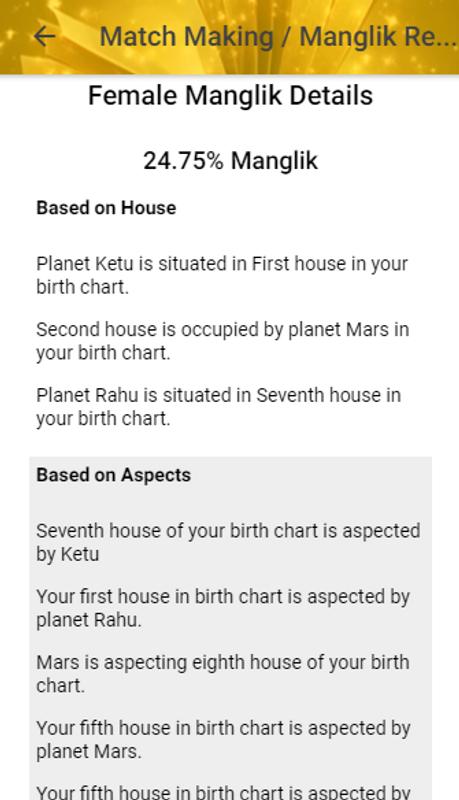The height and width of the screenshot is (800, 459).
Task: Tap the Planet Ketu in First house line
Action: 222,275
